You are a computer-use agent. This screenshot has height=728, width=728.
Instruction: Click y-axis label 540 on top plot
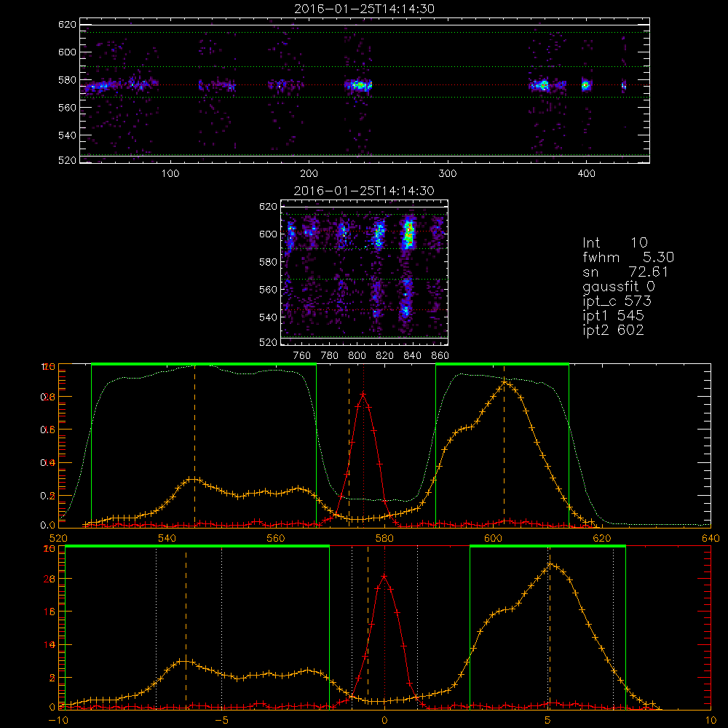click(67, 135)
